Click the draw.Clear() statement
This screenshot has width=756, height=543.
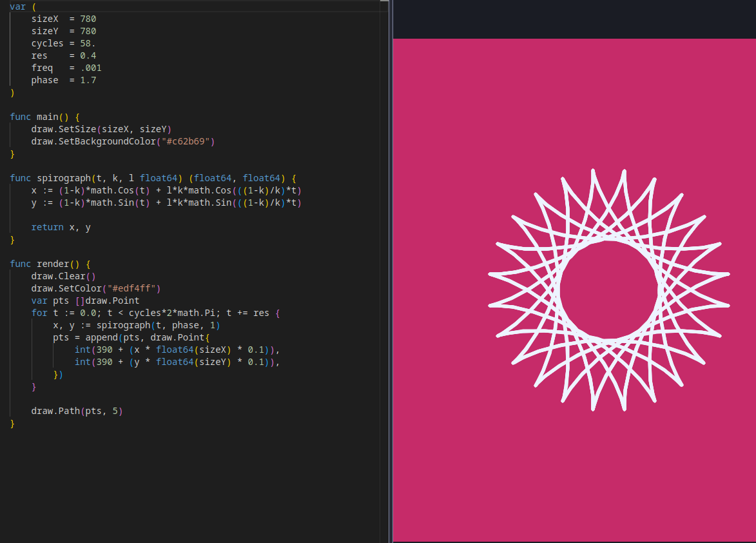pyautogui.click(x=63, y=276)
